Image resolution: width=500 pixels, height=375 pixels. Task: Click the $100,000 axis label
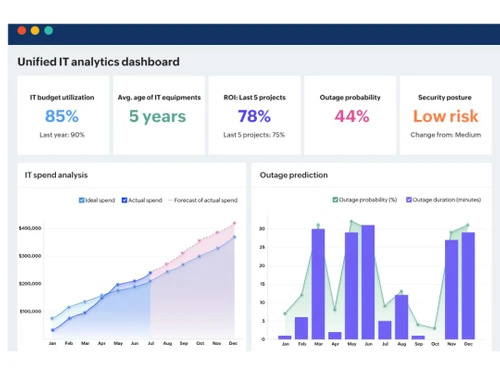point(30,311)
